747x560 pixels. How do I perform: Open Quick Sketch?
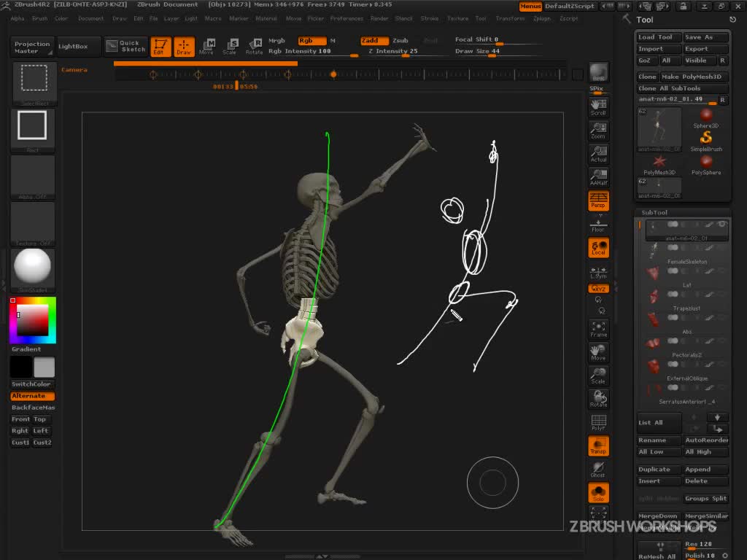(x=126, y=46)
